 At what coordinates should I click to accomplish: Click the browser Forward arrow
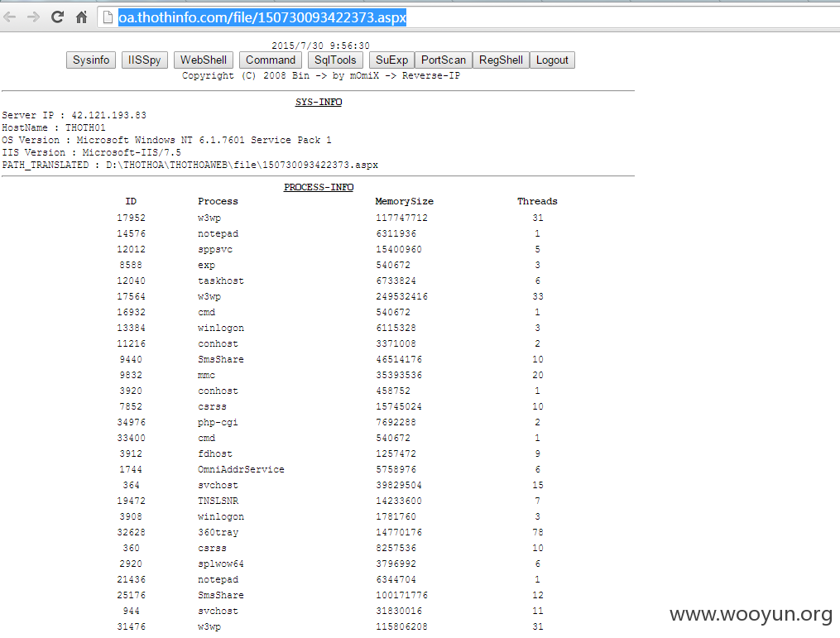click(33, 17)
